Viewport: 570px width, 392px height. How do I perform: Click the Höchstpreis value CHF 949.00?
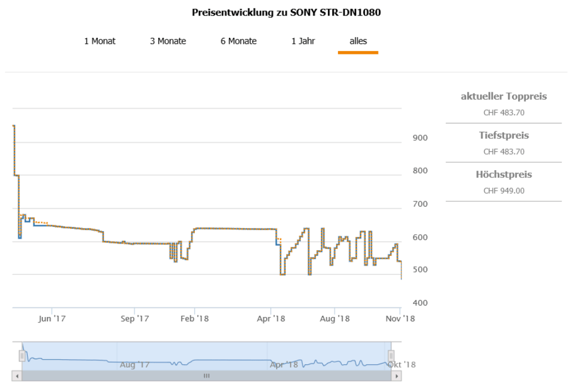tap(503, 191)
